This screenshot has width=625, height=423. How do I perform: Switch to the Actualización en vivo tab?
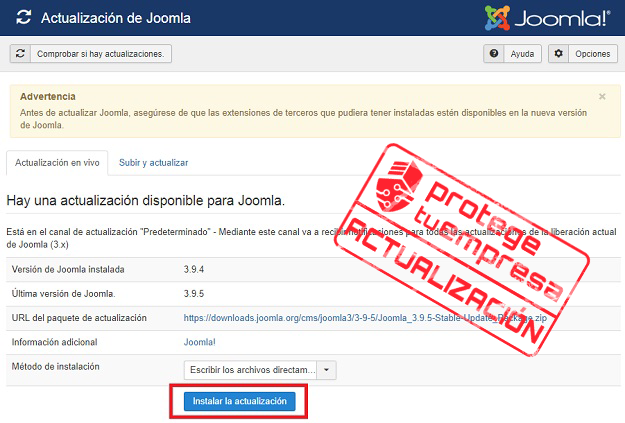point(57,162)
